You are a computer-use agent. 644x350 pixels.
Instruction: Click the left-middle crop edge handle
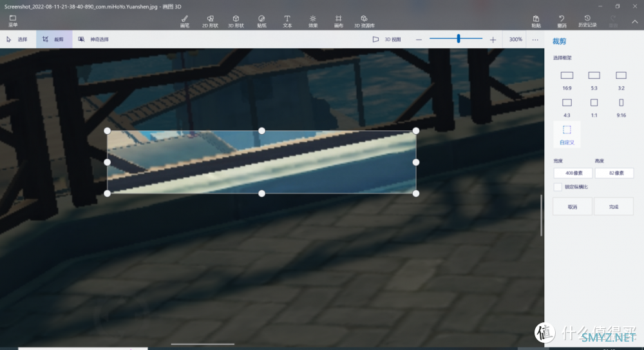tap(107, 162)
